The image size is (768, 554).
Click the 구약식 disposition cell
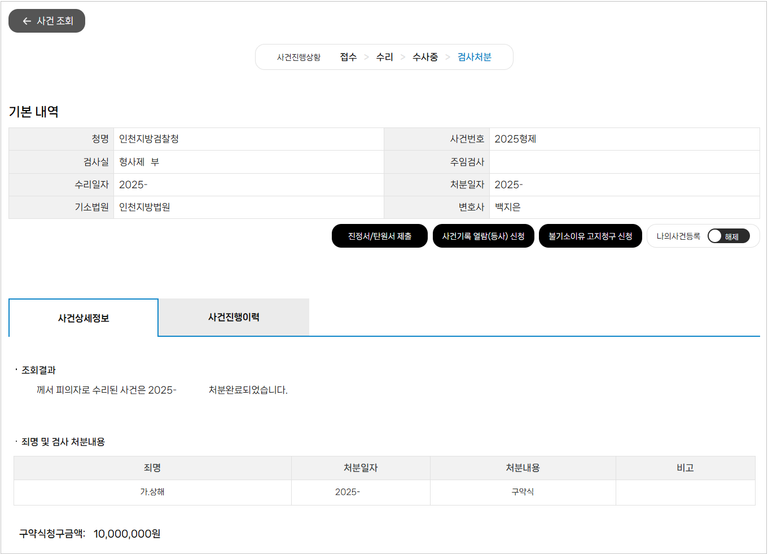(x=522, y=492)
